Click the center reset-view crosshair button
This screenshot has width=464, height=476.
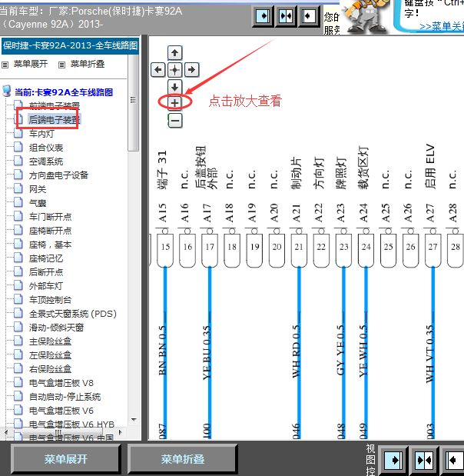pyautogui.click(x=174, y=70)
